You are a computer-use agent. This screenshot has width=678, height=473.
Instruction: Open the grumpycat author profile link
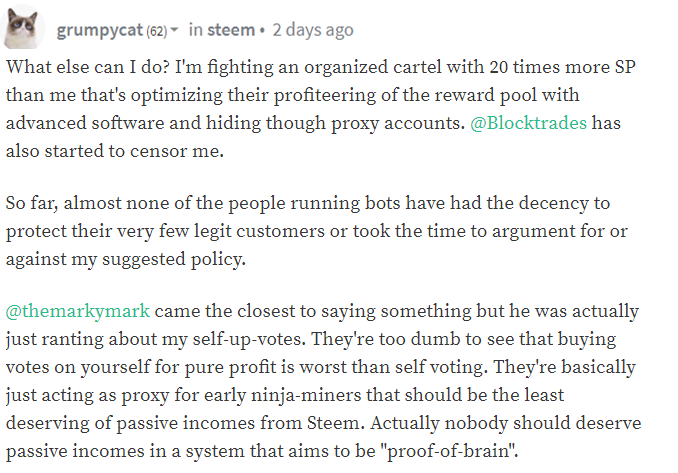pyautogui.click(x=99, y=30)
